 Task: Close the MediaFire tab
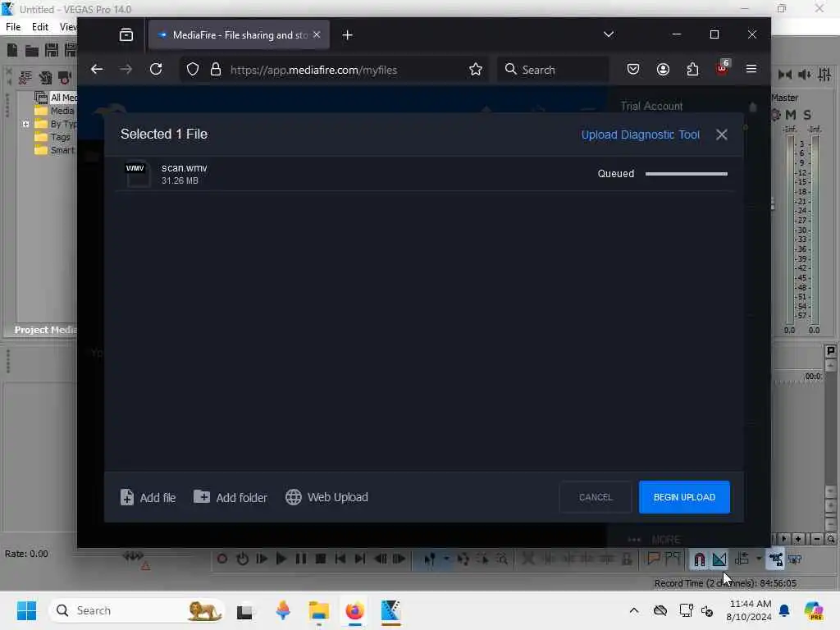coord(317,34)
